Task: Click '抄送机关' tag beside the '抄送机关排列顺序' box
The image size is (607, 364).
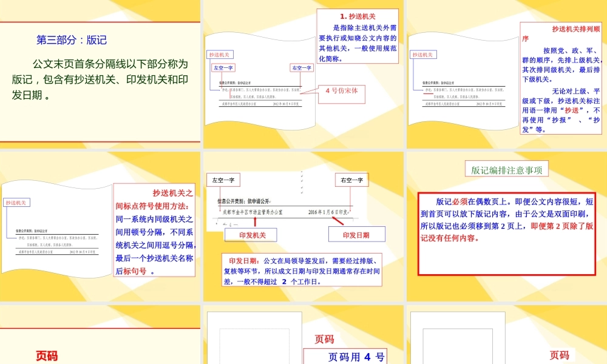Action: click(422, 55)
